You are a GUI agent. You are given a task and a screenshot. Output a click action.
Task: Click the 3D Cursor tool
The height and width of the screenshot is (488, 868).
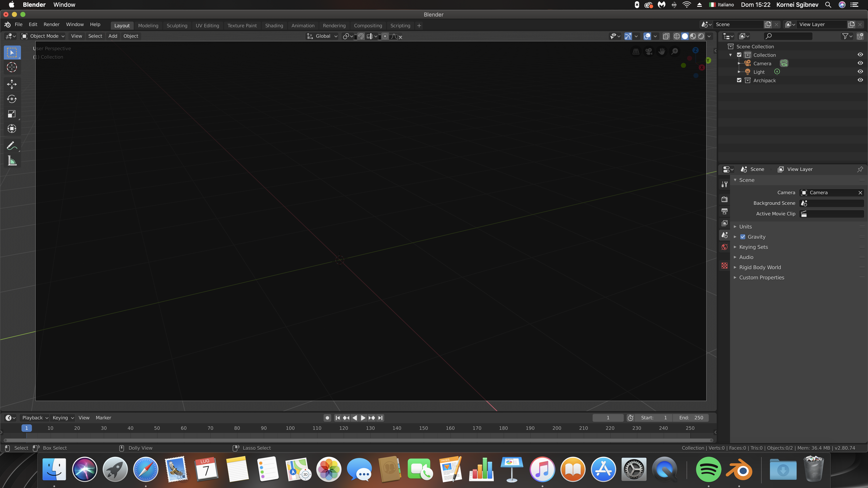12,67
